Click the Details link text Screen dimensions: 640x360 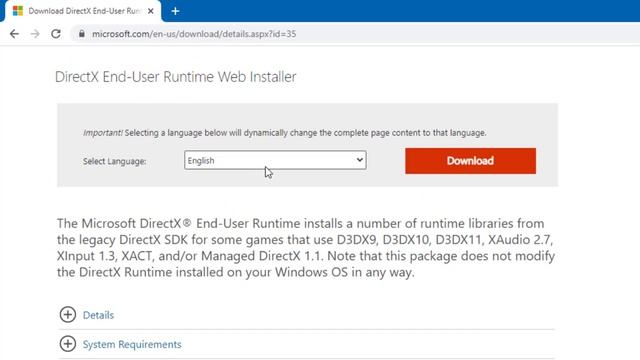[x=98, y=315]
